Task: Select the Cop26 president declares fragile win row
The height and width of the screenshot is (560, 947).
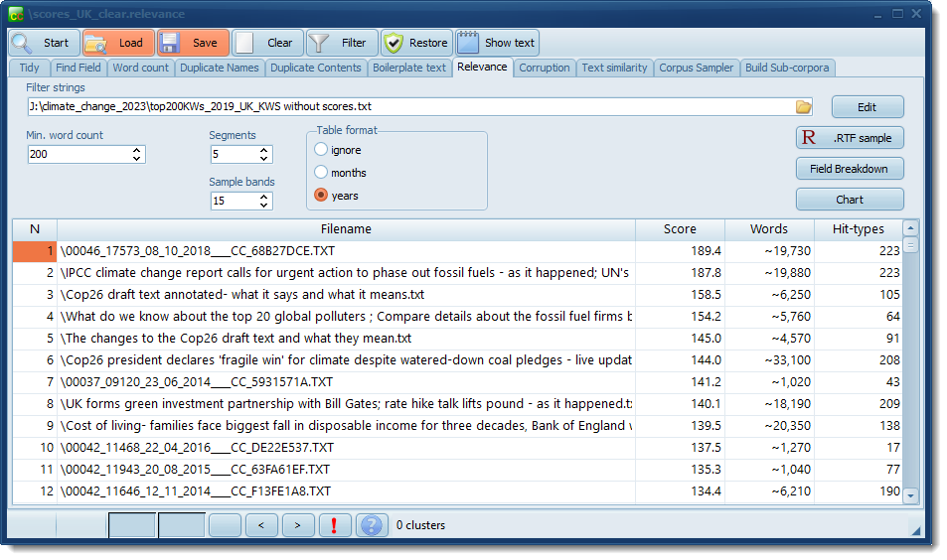Action: pyautogui.click(x=457, y=360)
